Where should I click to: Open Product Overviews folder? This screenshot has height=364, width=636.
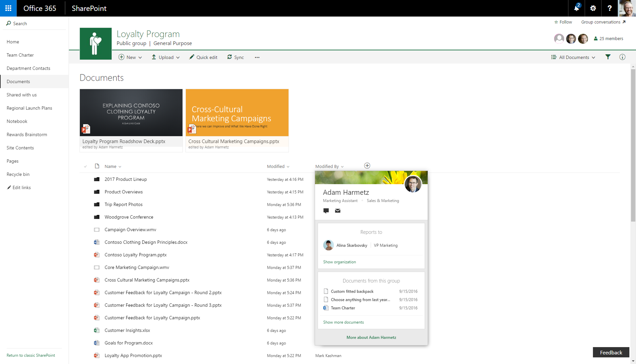124,192
